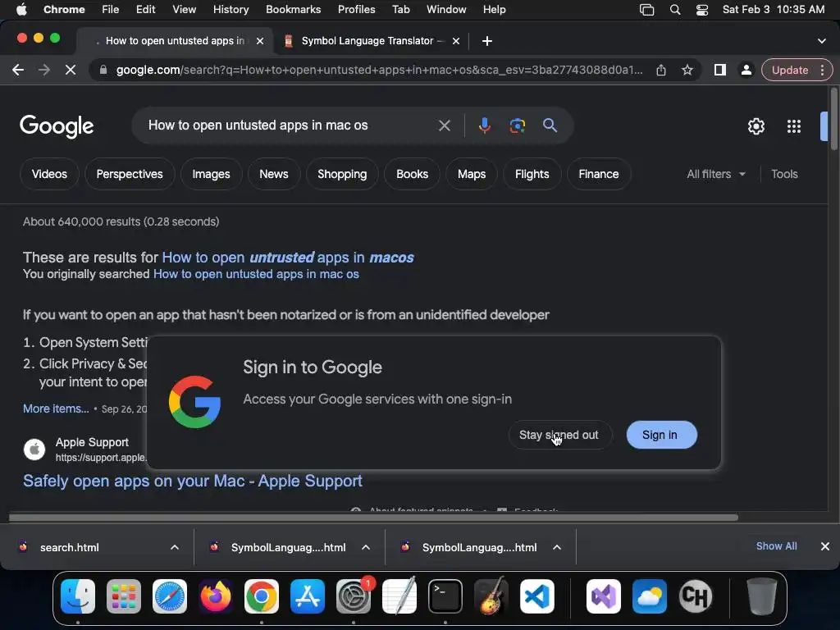
Task: Open Google quick settings gear
Action: tap(756, 126)
